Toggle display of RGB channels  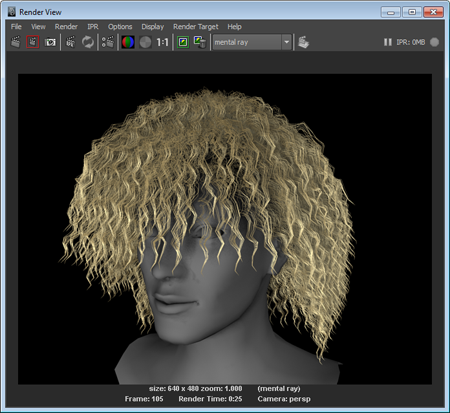point(128,42)
